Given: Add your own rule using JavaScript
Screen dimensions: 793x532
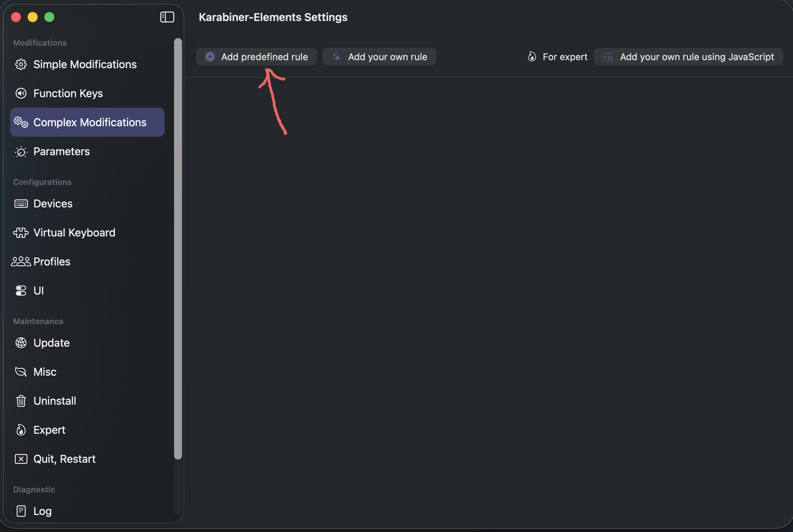Looking at the screenshot, I should tap(689, 57).
